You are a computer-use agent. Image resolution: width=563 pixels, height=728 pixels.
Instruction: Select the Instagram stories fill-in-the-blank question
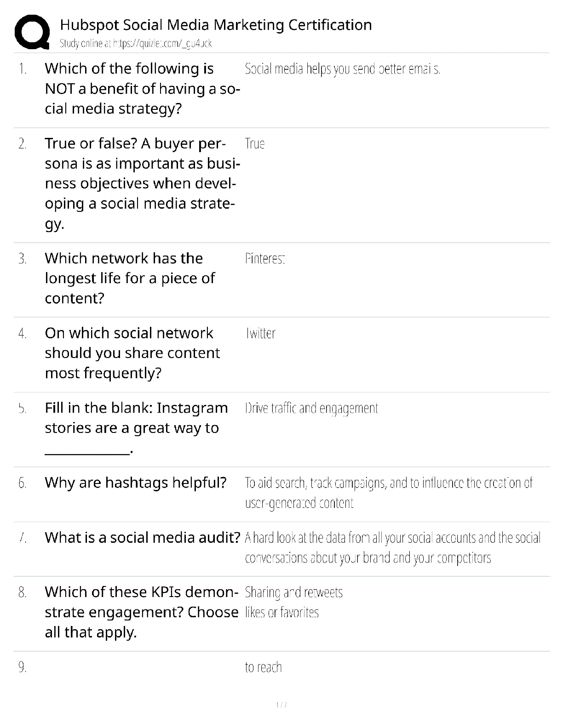(x=136, y=428)
